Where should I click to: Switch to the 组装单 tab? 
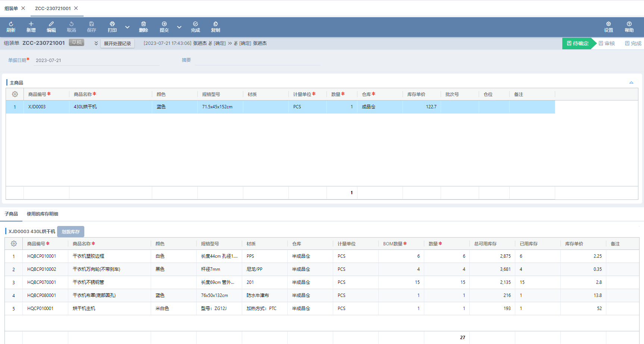pyautogui.click(x=11, y=8)
